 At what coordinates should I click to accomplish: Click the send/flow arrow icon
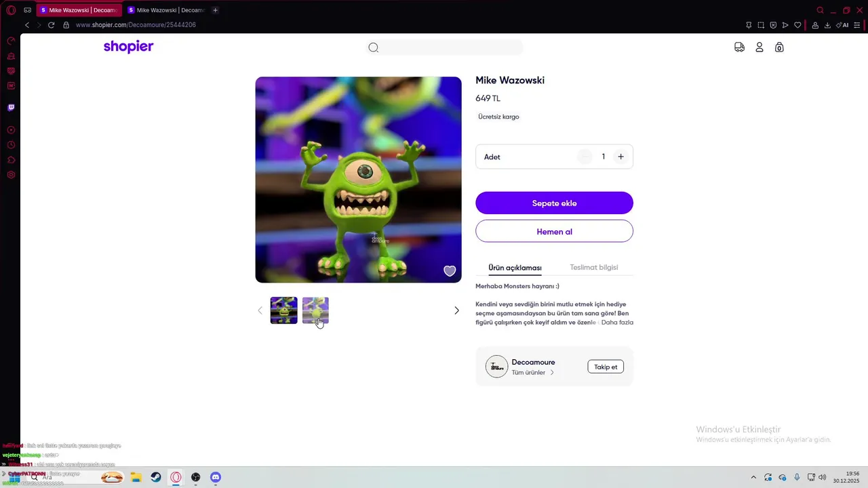(785, 25)
